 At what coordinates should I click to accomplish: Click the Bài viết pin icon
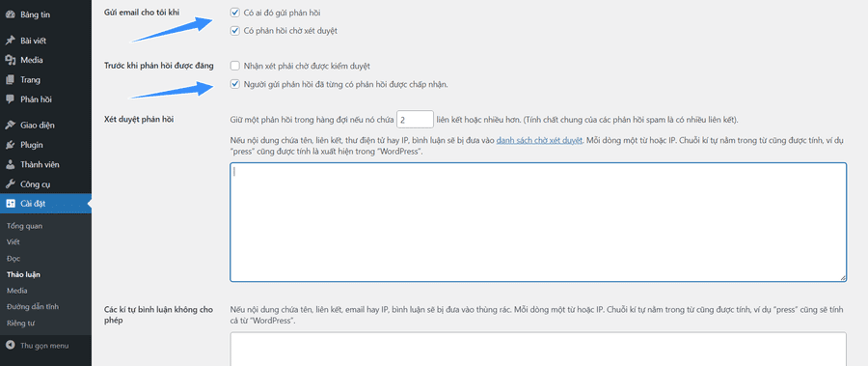click(10, 41)
